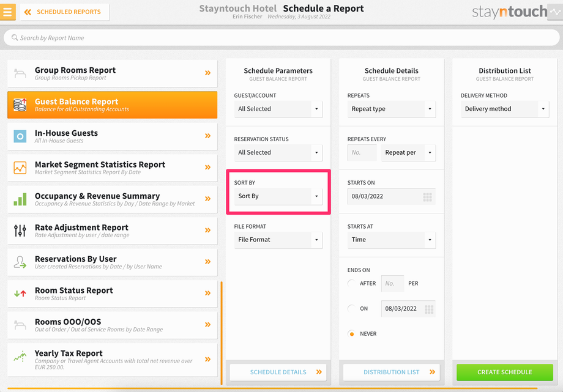Screen dimensions: 563x392
Task: Go back to Scheduled Reports
Action: coord(65,12)
